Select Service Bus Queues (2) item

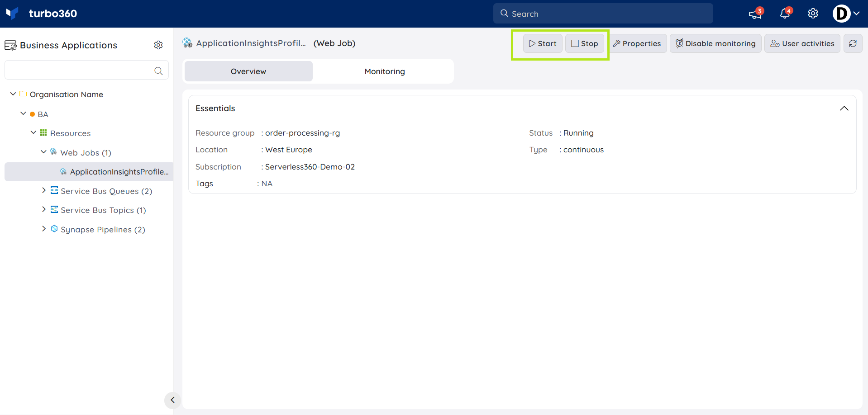pyautogui.click(x=106, y=191)
